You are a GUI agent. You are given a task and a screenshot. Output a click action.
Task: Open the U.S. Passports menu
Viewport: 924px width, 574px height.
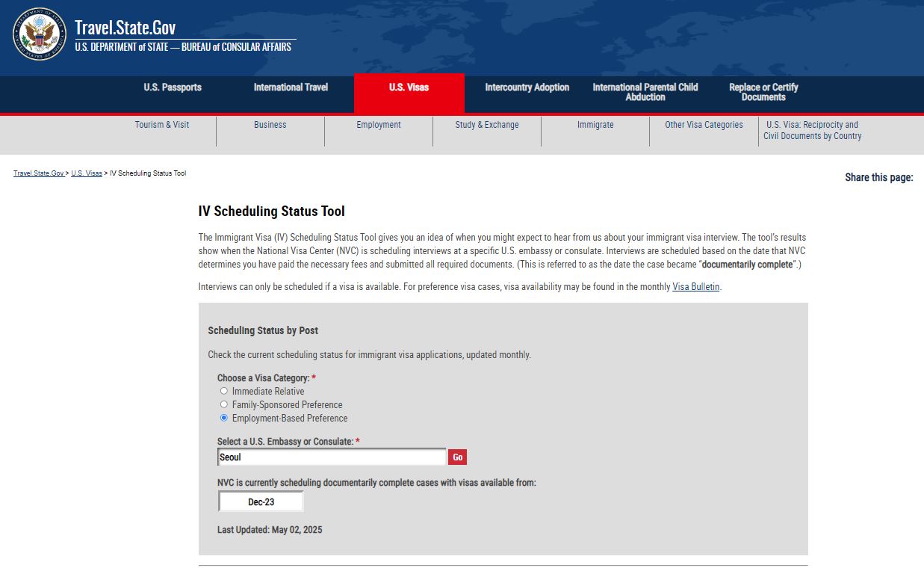(173, 87)
